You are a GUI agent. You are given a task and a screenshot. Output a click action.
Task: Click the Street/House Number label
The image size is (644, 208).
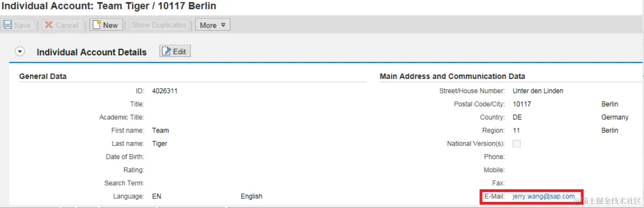pyautogui.click(x=472, y=91)
